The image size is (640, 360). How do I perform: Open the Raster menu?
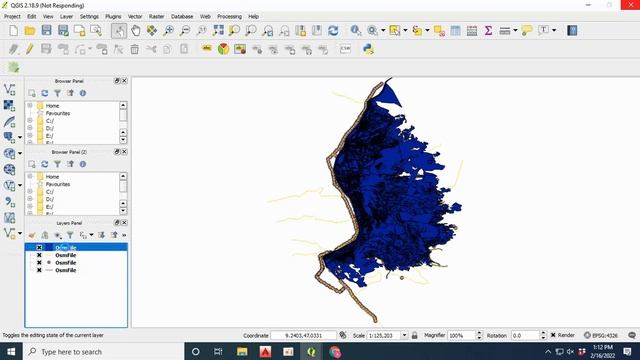[156, 16]
